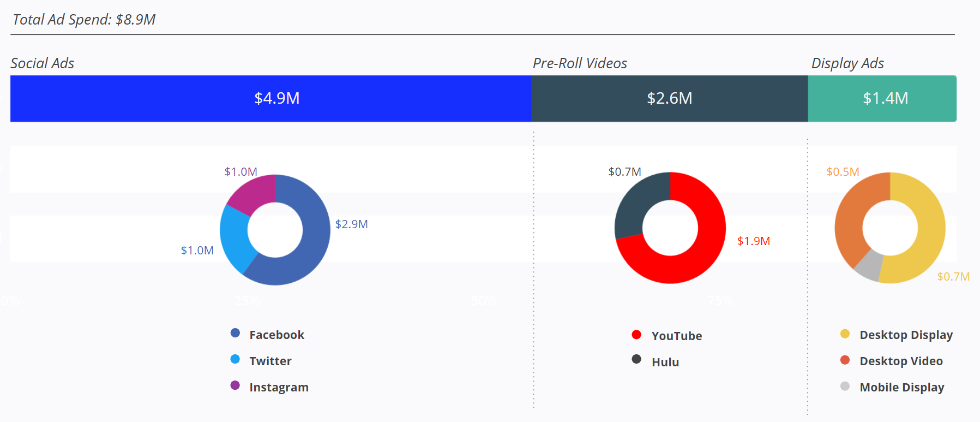Image resolution: width=980 pixels, height=422 pixels.
Task: Click the Instagram legend color dot
Action: click(235, 385)
